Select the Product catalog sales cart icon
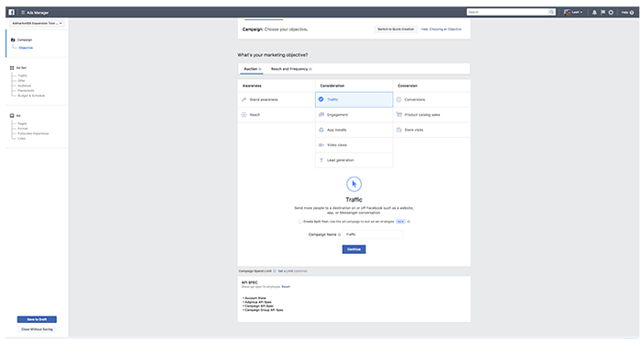This screenshot has height=345, width=644. point(399,115)
